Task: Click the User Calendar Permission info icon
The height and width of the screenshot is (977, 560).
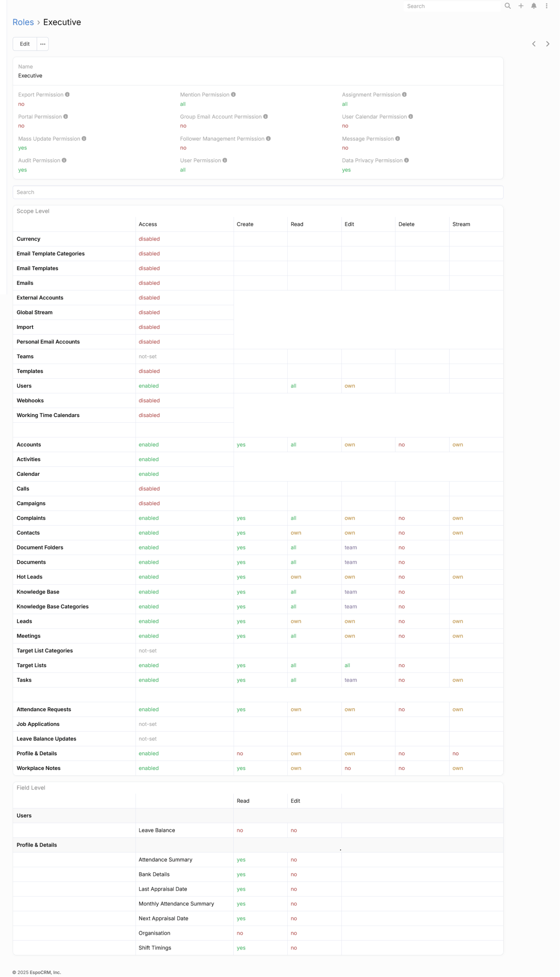Action: pyautogui.click(x=411, y=117)
